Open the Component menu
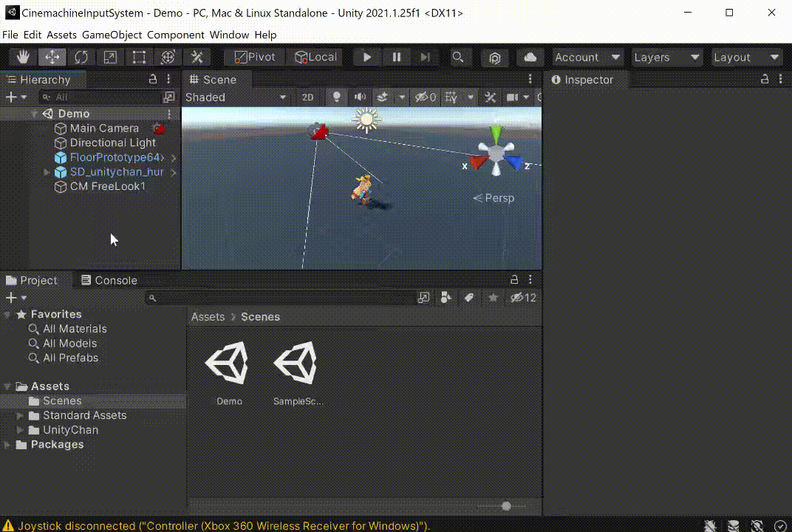The height and width of the screenshot is (532, 792). tap(176, 35)
